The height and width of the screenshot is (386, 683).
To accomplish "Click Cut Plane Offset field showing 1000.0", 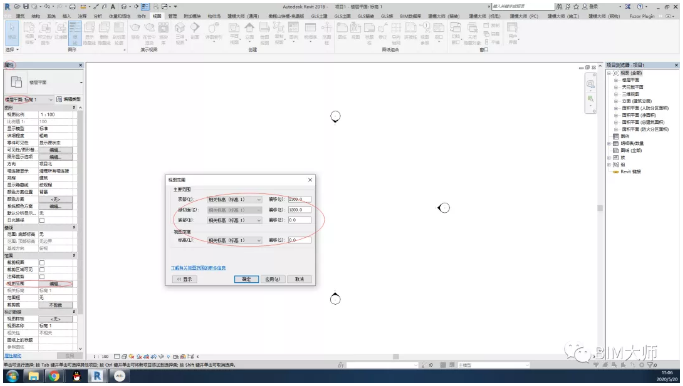I will tap(300, 210).
